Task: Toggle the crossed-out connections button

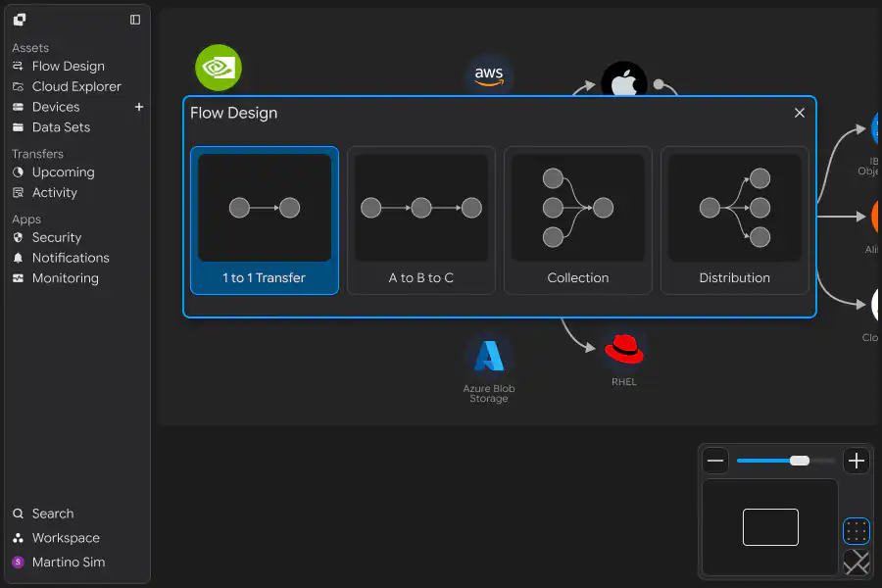Action: coord(857,563)
